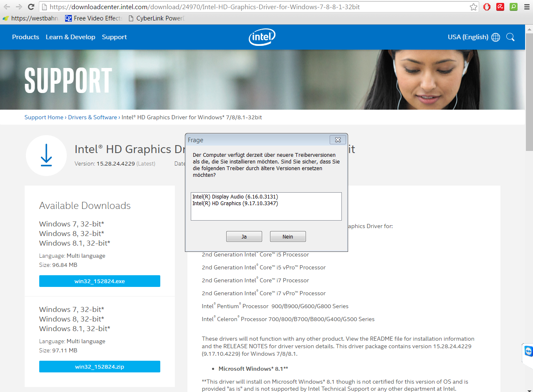
Task: Go to Drivers & Software breadcrumb
Action: coord(93,117)
